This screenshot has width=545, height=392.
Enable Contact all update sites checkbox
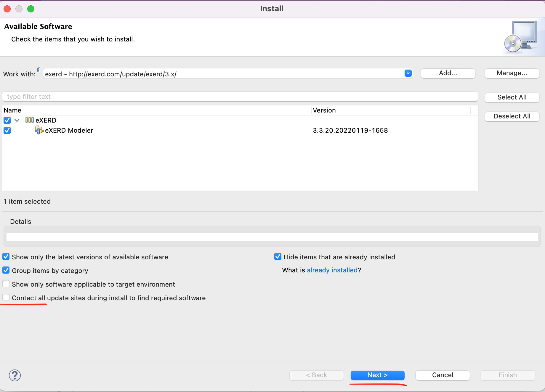[x=6, y=297]
